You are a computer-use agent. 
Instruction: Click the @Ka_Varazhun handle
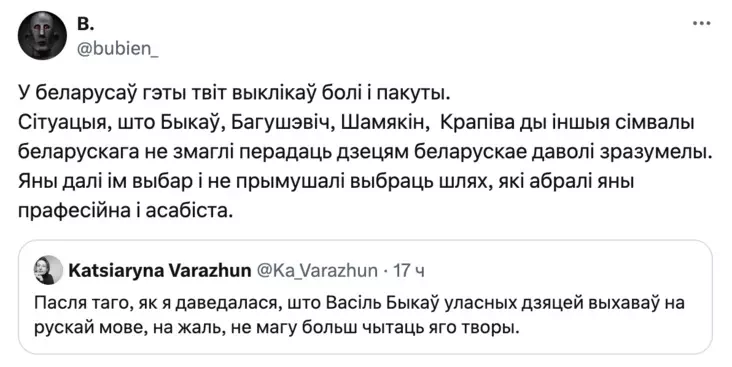click(317, 270)
